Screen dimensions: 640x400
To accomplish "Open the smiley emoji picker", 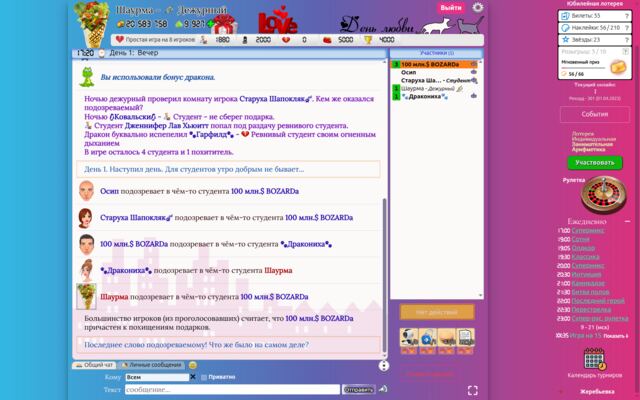I will click(193, 365).
